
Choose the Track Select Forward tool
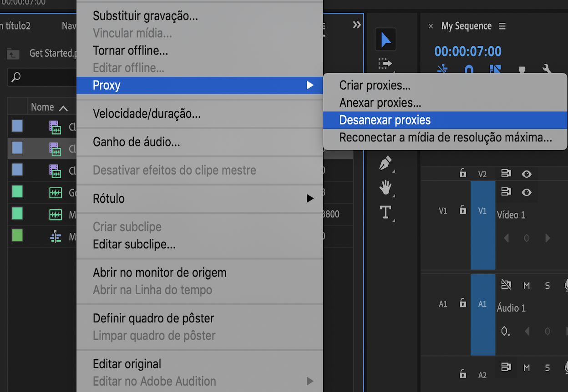(x=385, y=64)
